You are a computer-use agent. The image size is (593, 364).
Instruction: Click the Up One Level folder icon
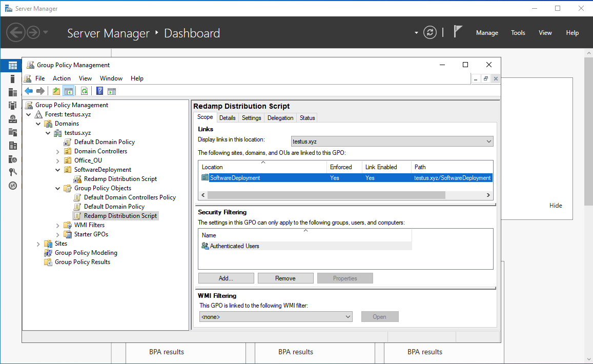pos(56,91)
